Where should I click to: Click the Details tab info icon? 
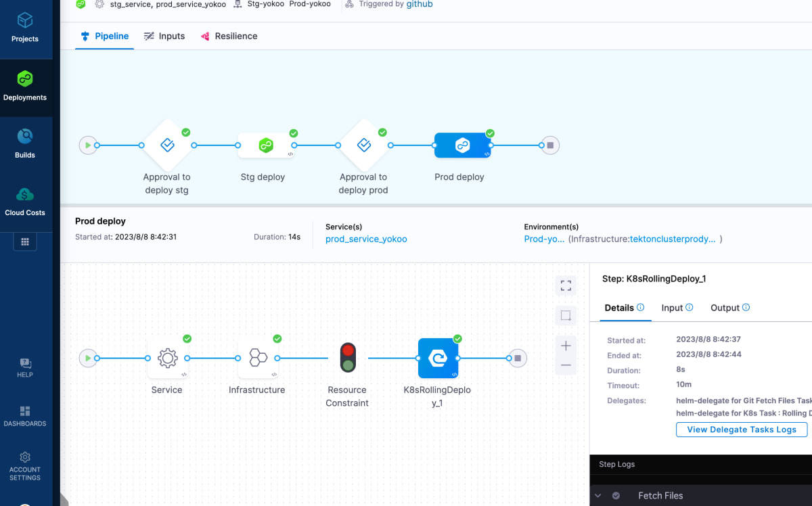[640, 307]
